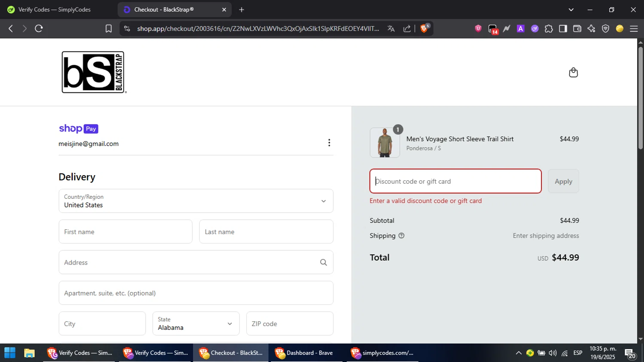644x362 pixels.
Task: Click the share page icon
Action: click(x=407, y=28)
